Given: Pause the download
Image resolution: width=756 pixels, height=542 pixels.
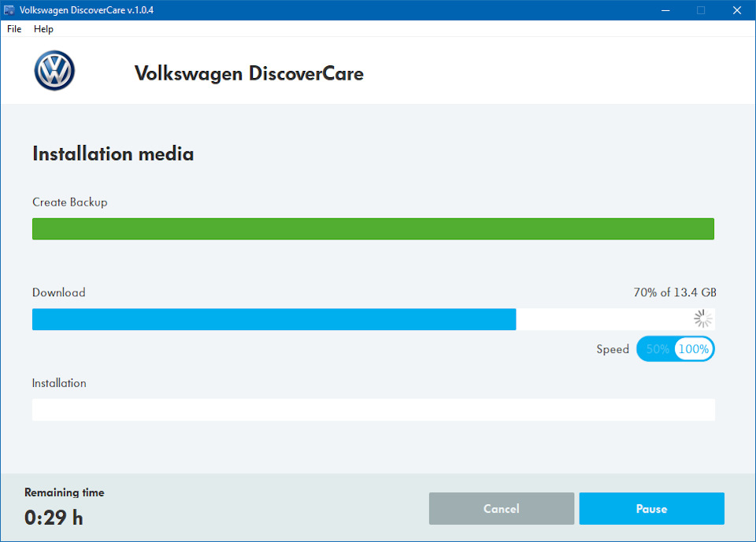Looking at the screenshot, I should 651,508.
